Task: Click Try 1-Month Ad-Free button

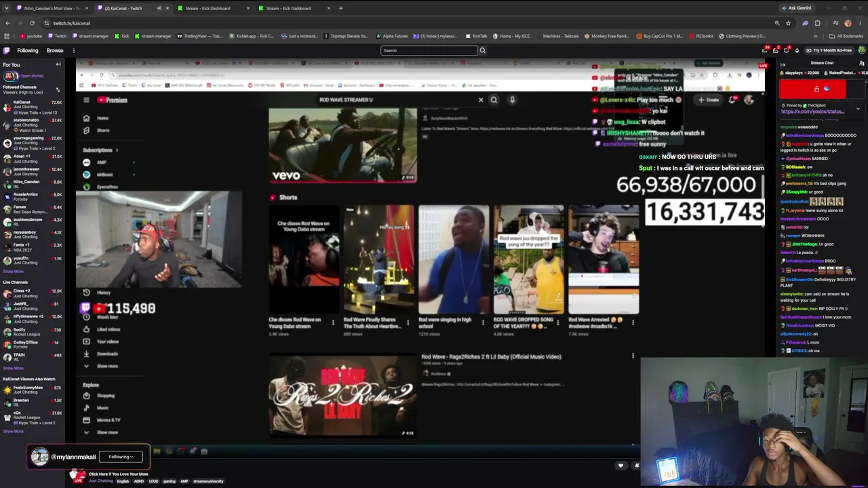Action: 828,50
